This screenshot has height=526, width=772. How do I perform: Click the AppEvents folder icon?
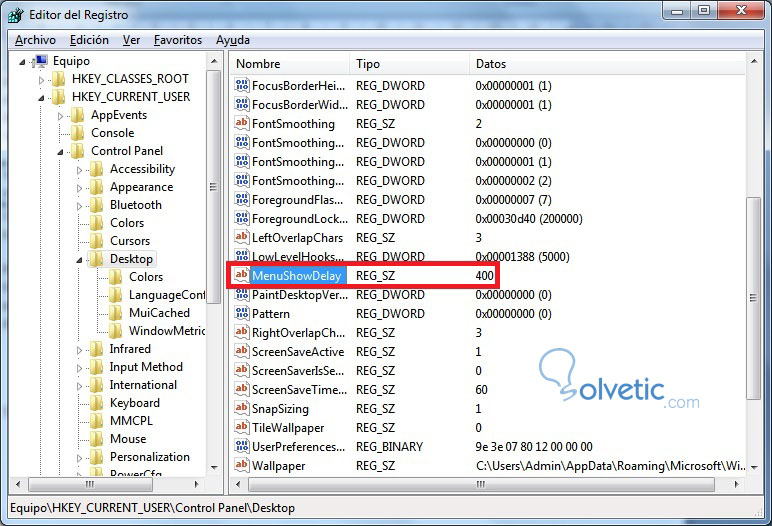point(78,115)
